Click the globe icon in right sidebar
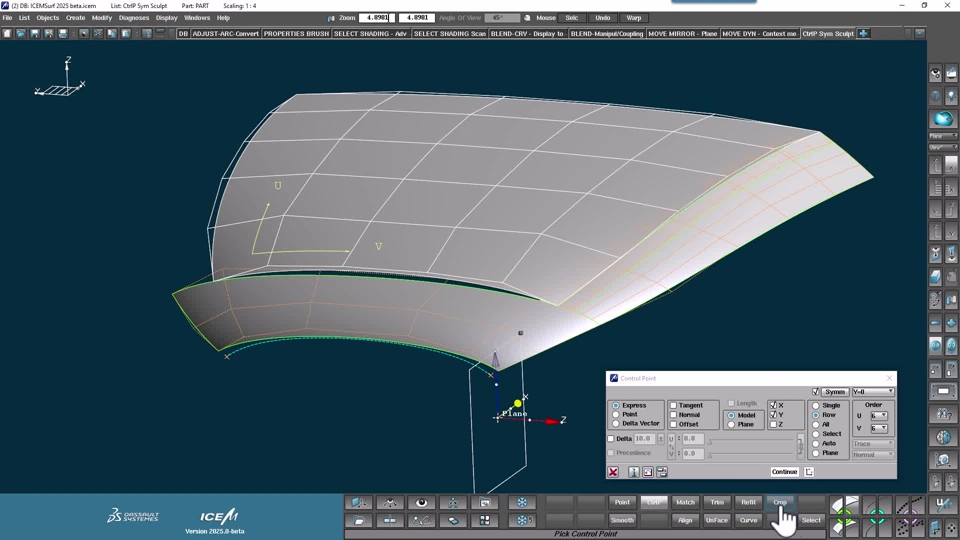 pos(944,437)
